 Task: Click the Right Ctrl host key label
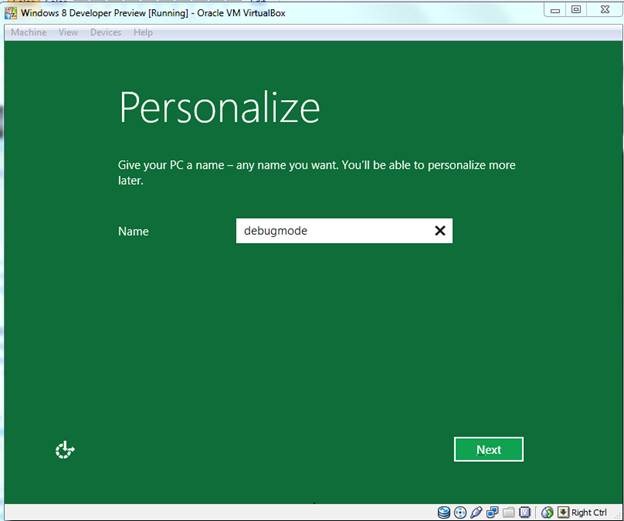coord(589,512)
